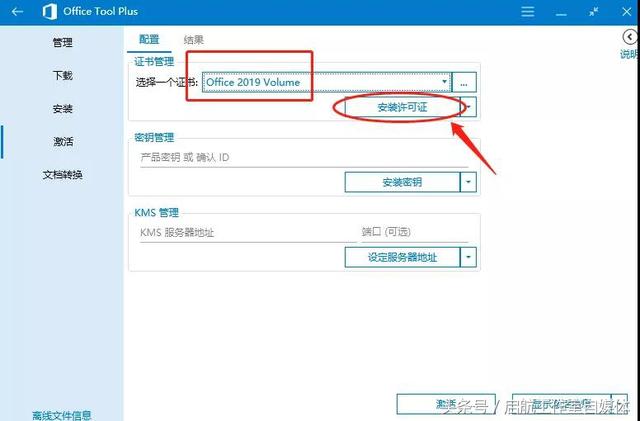Click the ... browse button beside certificate
Viewport: 640px width, 421px height.
(x=464, y=82)
